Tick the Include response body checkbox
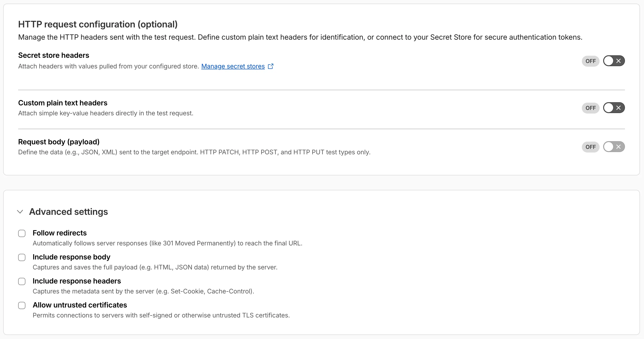The height and width of the screenshot is (339, 644). click(x=22, y=257)
